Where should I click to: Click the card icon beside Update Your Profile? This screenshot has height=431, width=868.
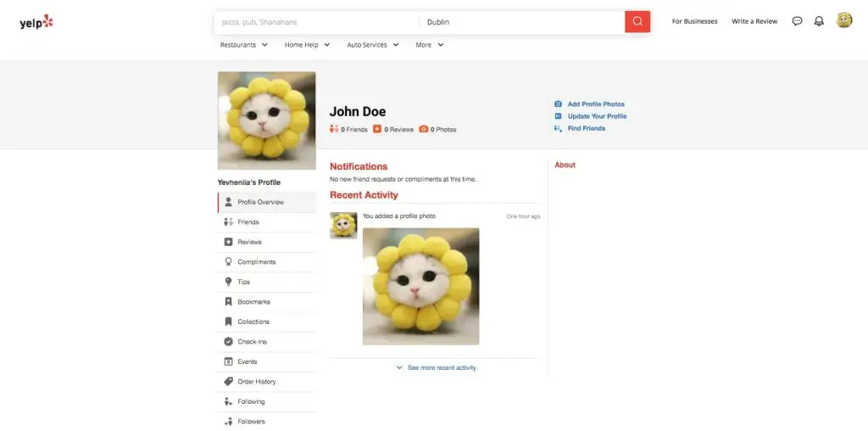click(x=558, y=115)
